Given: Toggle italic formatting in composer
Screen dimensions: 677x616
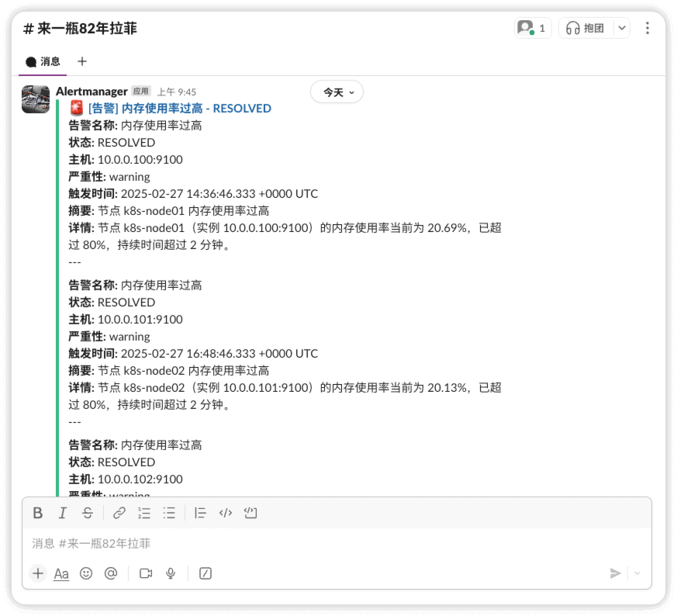Looking at the screenshot, I should point(63,513).
